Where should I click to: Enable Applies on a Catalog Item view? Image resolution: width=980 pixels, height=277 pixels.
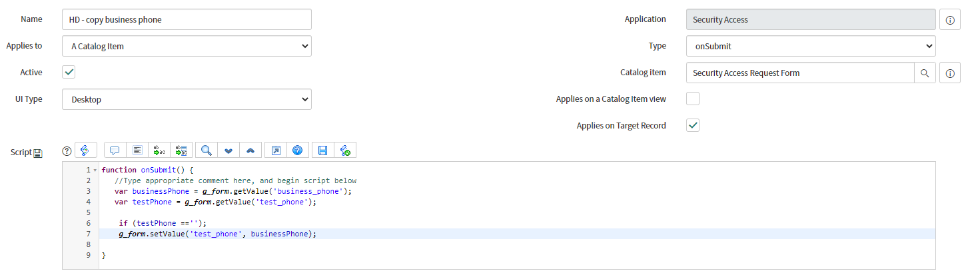pos(693,99)
